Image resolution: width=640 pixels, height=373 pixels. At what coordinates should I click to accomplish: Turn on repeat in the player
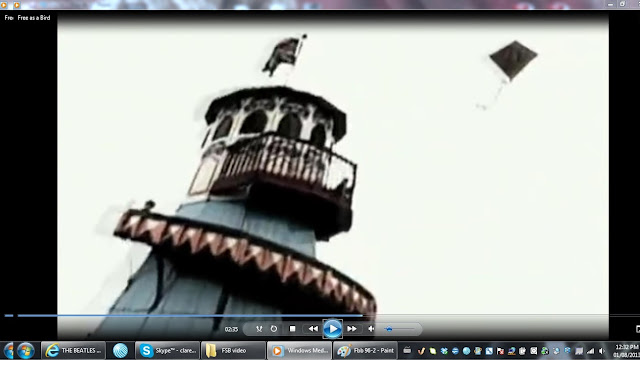click(x=274, y=329)
